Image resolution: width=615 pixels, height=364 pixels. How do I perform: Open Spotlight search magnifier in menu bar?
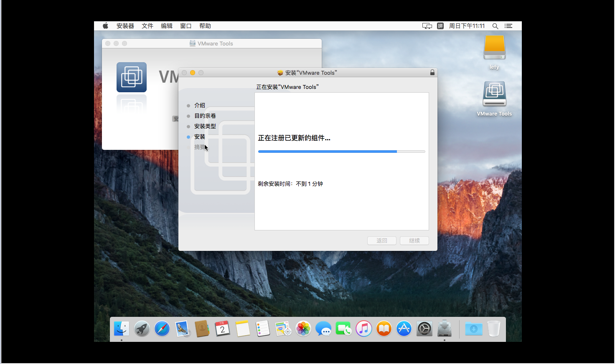point(495,26)
